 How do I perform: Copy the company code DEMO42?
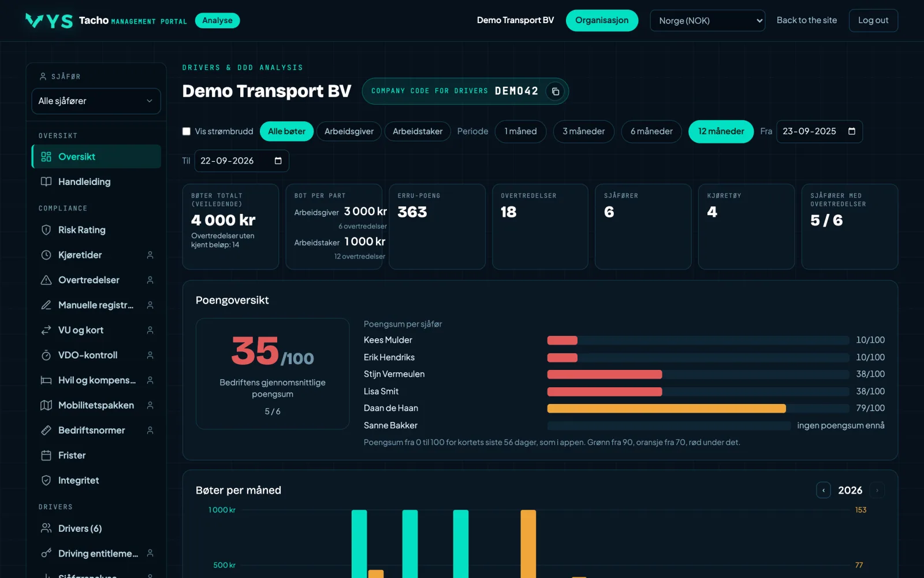555,91
